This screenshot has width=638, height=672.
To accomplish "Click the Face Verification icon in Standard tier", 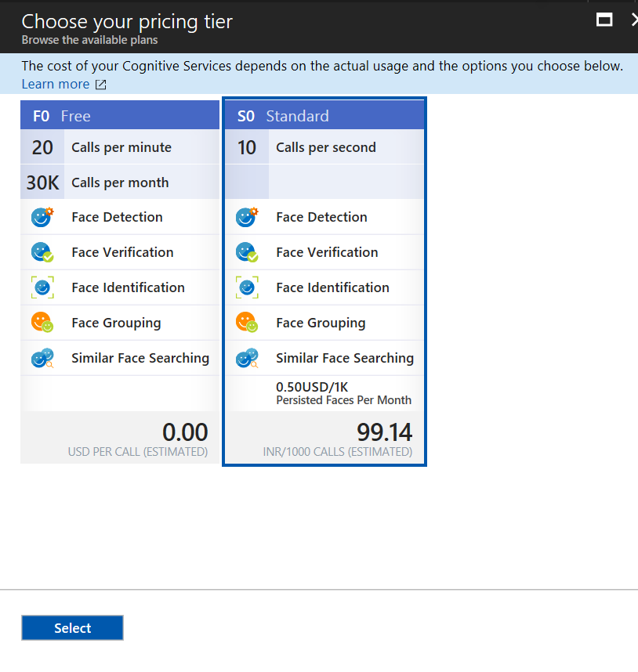I will tap(247, 252).
